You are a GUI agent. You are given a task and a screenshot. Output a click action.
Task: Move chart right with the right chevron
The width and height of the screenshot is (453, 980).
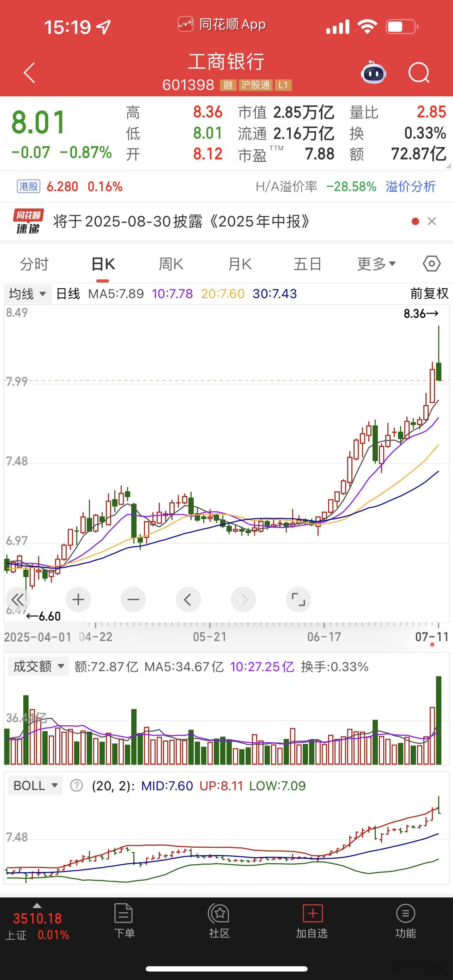click(243, 600)
